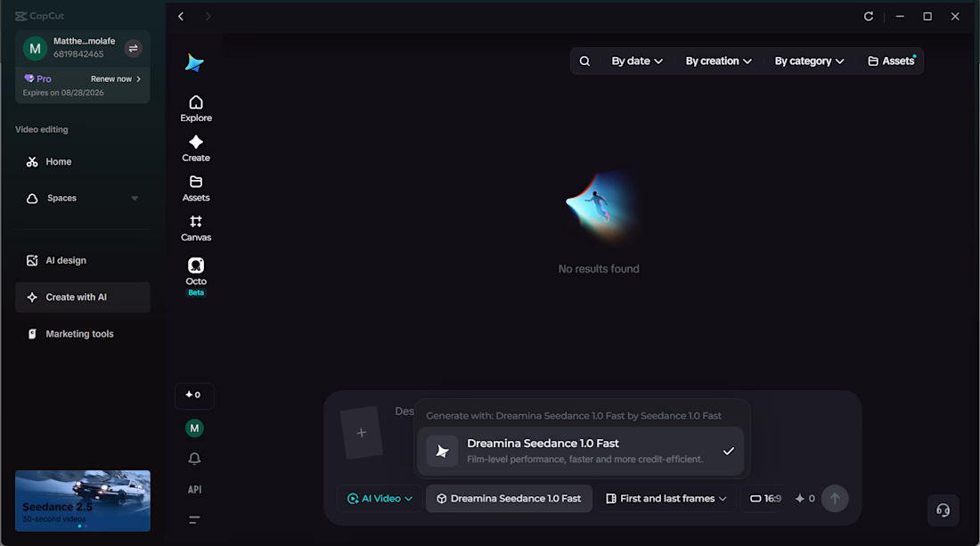The image size is (980, 546).
Task: Minimize the CapCut window
Action: coord(900,16)
